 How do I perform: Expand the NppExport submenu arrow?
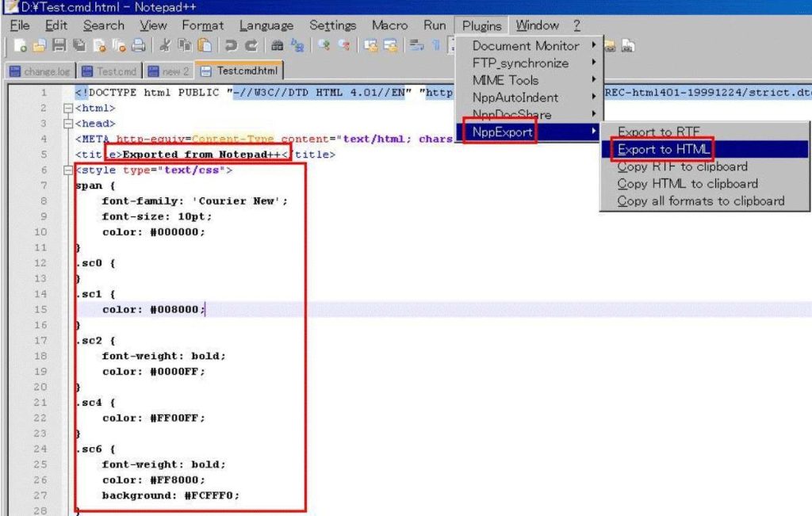tap(593, 132)
